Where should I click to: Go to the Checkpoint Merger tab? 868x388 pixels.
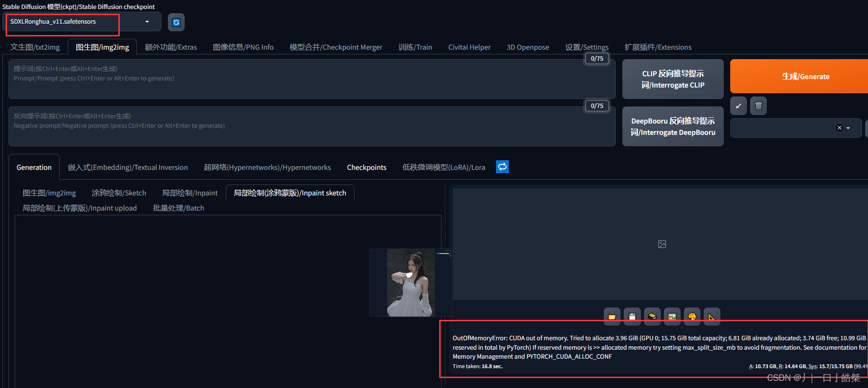[336, 47]
